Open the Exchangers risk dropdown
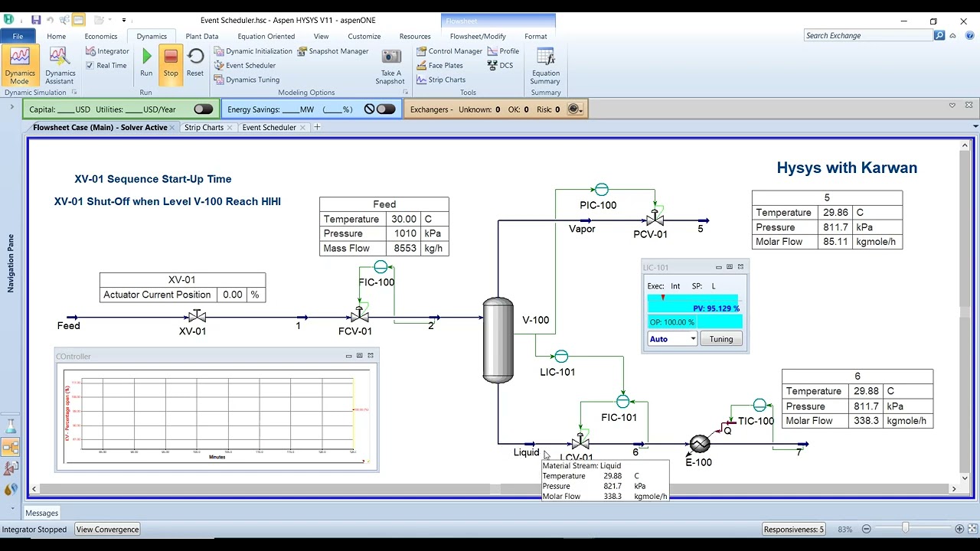This screenshot has width=980, height=551. pyautogui.click(x=575, y=109)
